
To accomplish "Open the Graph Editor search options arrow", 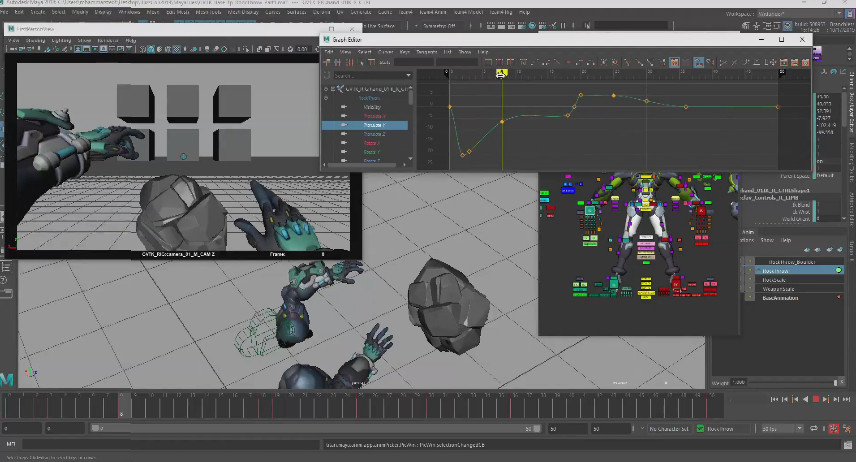I will pos(408,75).
